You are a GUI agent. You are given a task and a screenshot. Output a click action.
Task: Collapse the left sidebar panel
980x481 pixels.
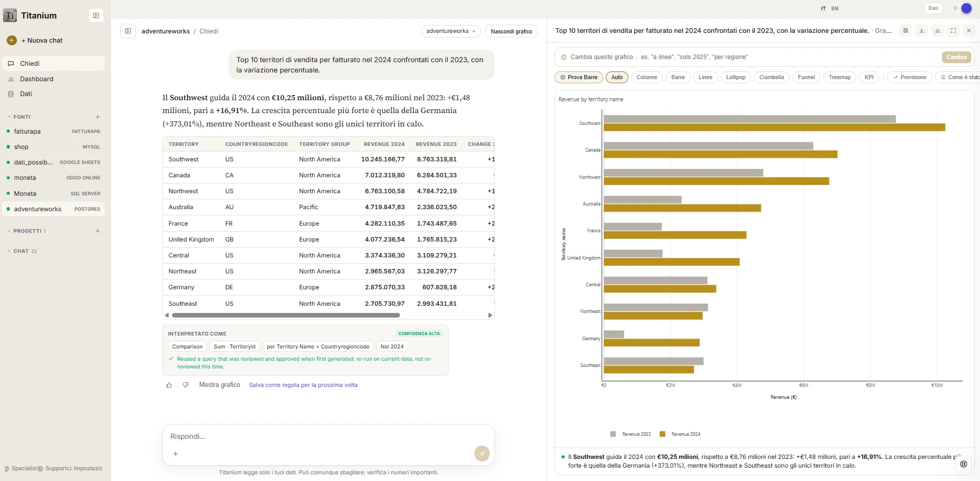tap(96, 15)
